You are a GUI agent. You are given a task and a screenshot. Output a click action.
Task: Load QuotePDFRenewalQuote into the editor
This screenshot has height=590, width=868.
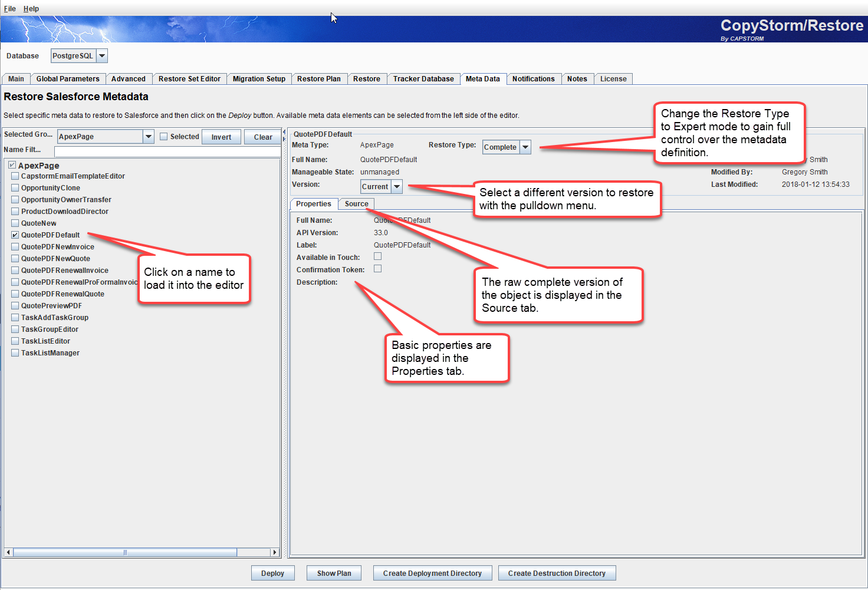pos(63,294)
